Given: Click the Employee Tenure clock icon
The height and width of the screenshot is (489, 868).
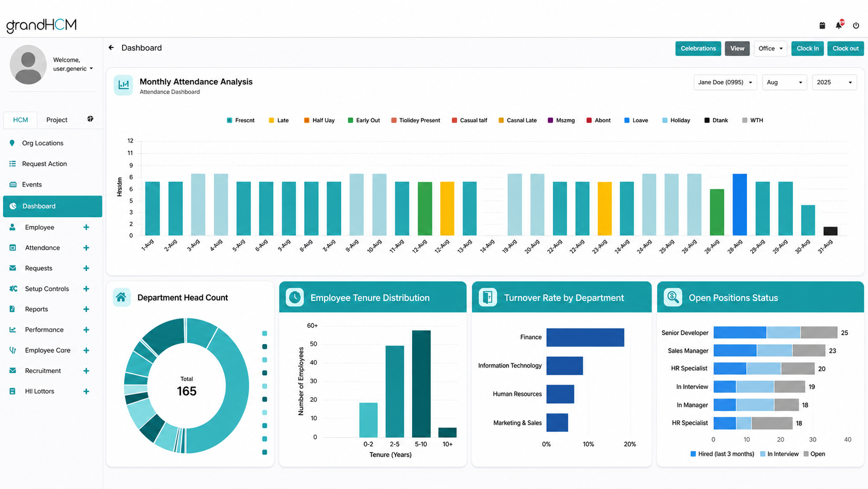Looking at the screenshot, I should (295, 297).
